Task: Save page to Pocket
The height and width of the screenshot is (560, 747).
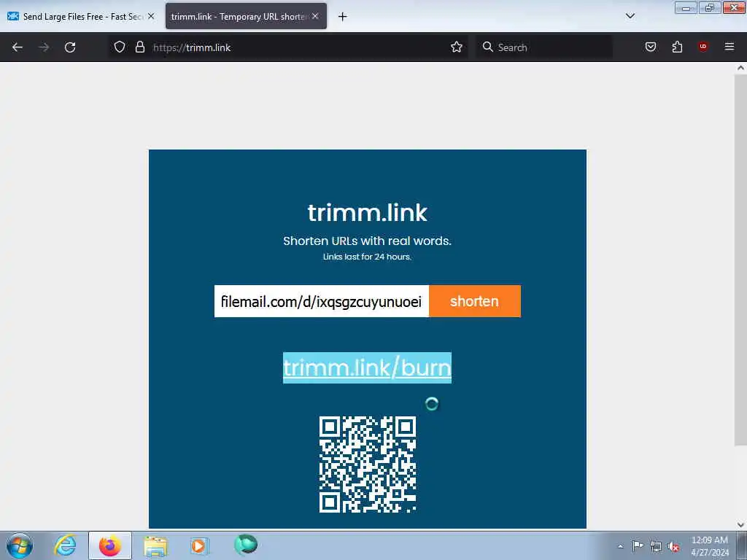Action: (x=651, y=47)
